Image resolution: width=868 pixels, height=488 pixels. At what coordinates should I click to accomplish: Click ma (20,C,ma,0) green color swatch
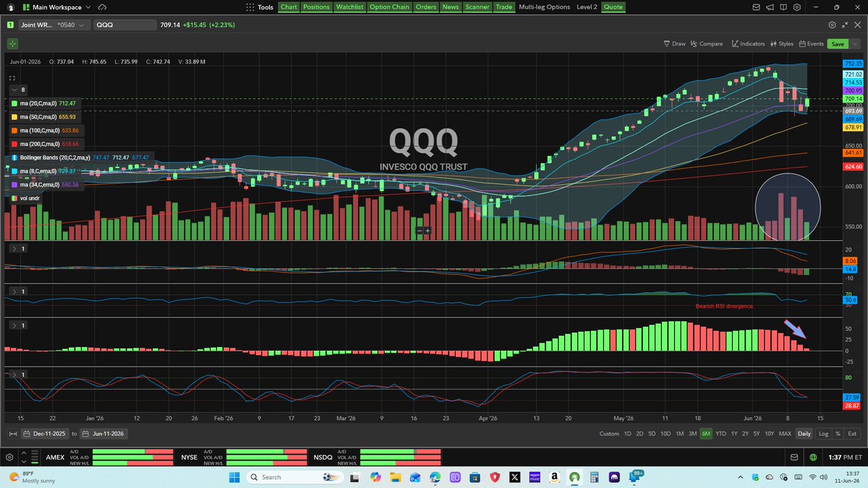[x=14, y=103]
